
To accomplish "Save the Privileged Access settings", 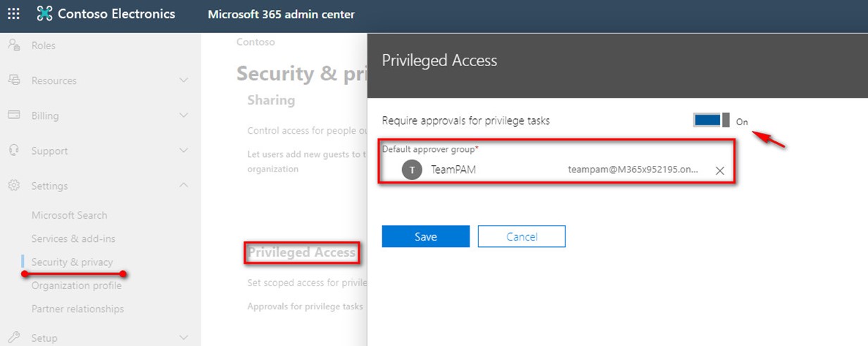I will [x=426, y=236].
